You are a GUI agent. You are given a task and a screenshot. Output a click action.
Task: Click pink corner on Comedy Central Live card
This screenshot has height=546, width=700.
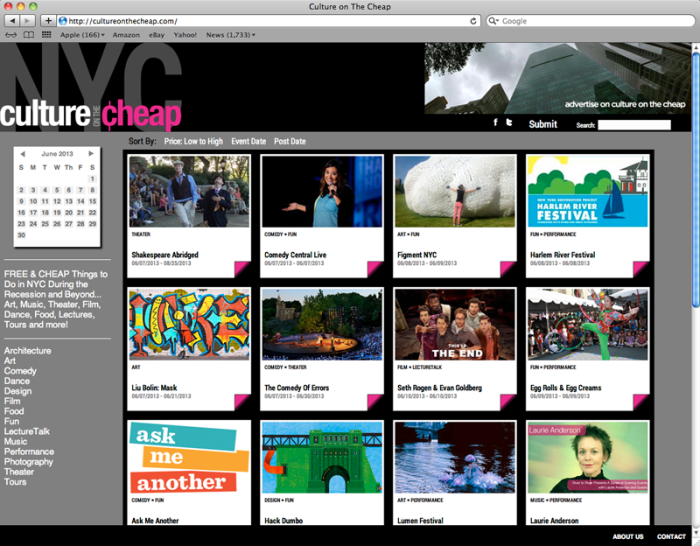click(375, 269)
